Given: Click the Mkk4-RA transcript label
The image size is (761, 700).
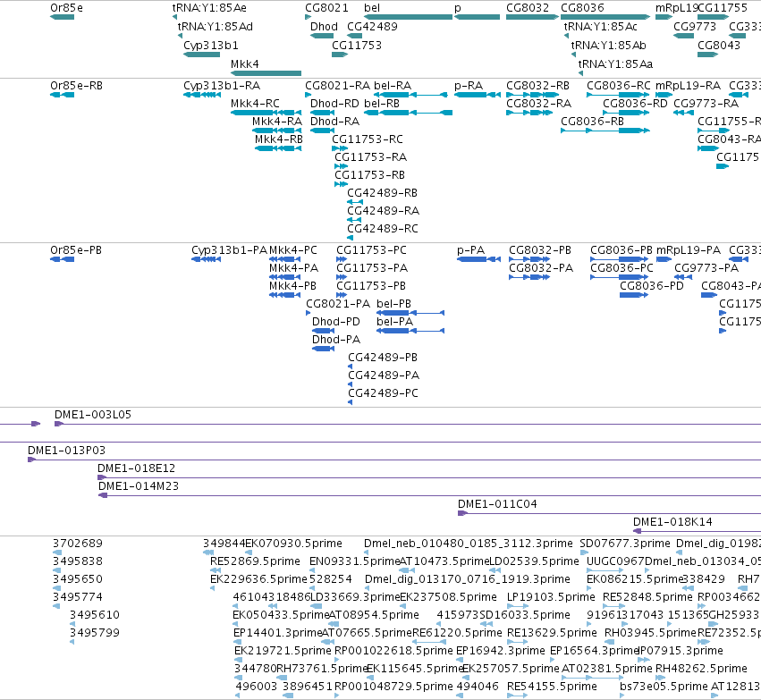Looking at the screenshot, I should (277, 122).
